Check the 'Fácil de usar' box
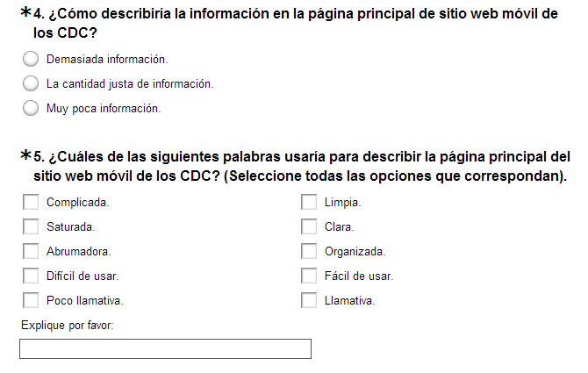Image resolution: width=588 pixels, height=373 pixels. tap(309, 276)
